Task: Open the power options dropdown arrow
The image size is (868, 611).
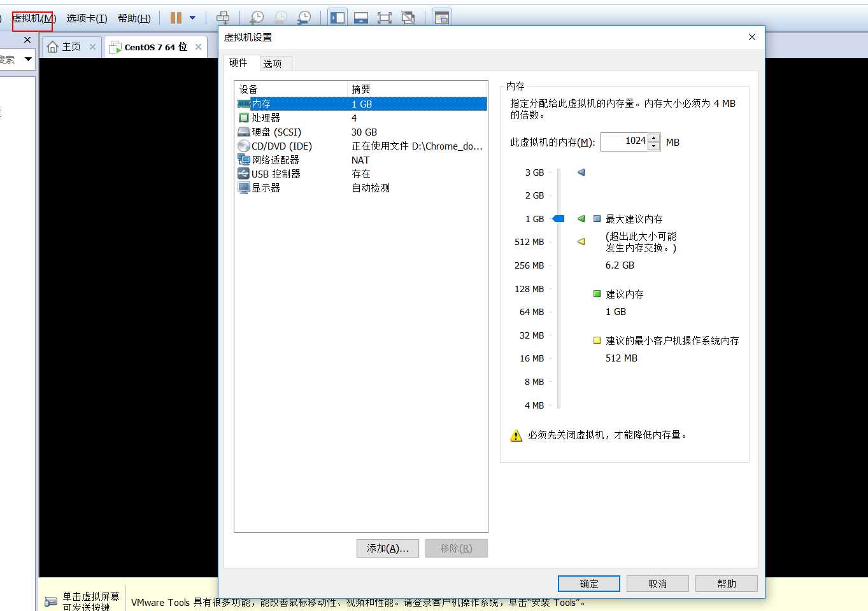Action: pos(192,18)
